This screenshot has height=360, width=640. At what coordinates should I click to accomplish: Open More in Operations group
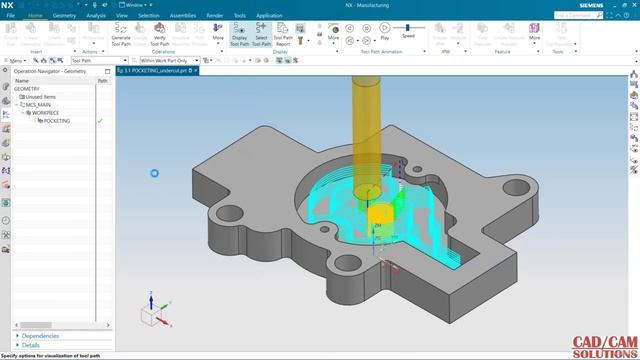pyautogui.click(x=218, y=33)
